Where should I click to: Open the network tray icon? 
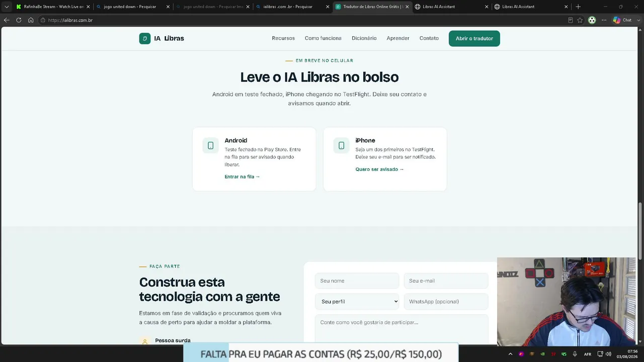pos(600,354)
